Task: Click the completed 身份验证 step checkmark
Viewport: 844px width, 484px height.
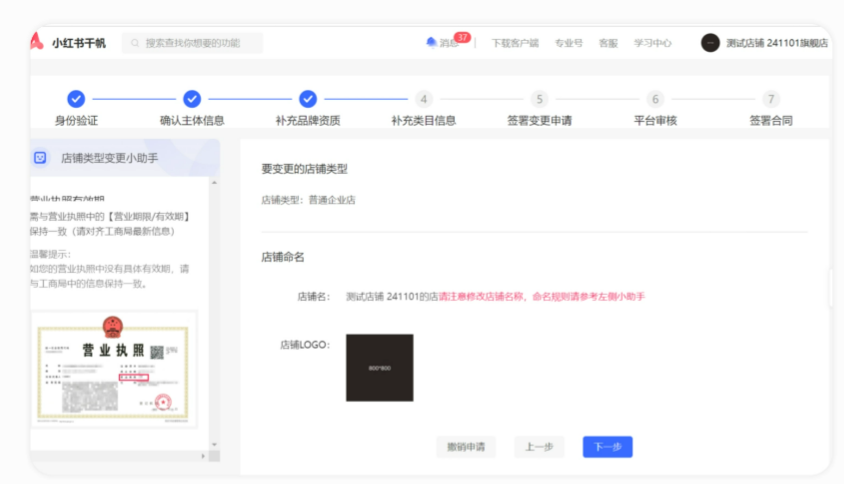Action: (x=76, y=99)
